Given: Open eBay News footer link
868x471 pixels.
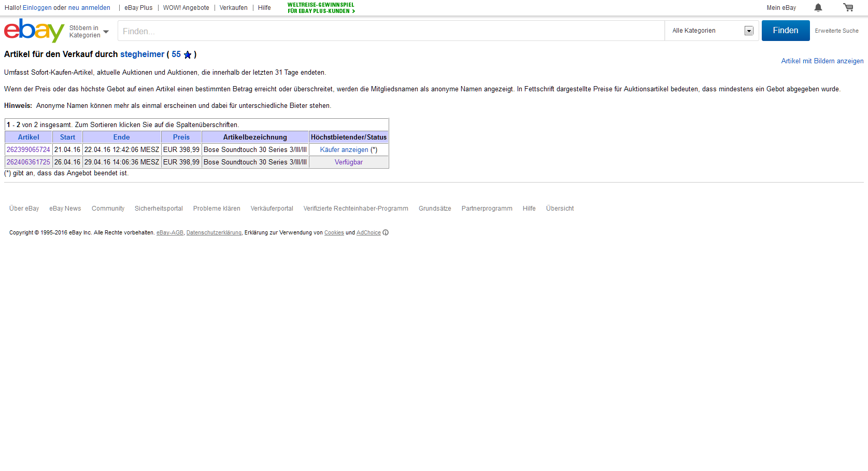Looking at the screenshot, I should 65,209.
